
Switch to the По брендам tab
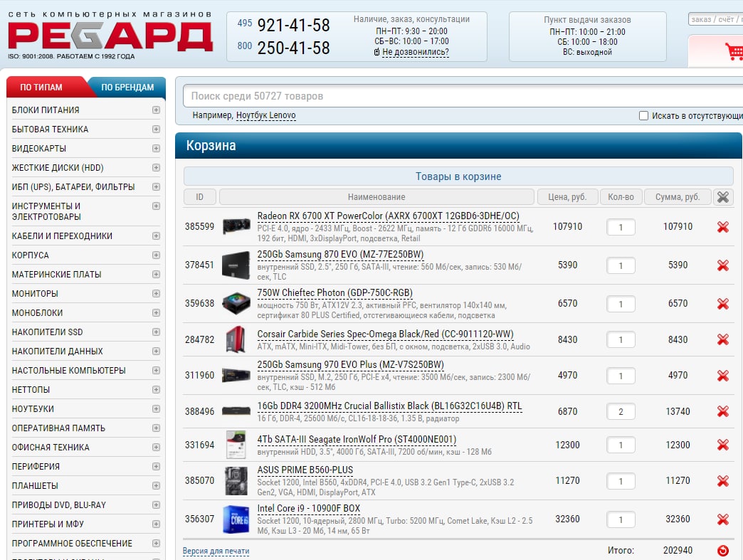tap(127, 88)
